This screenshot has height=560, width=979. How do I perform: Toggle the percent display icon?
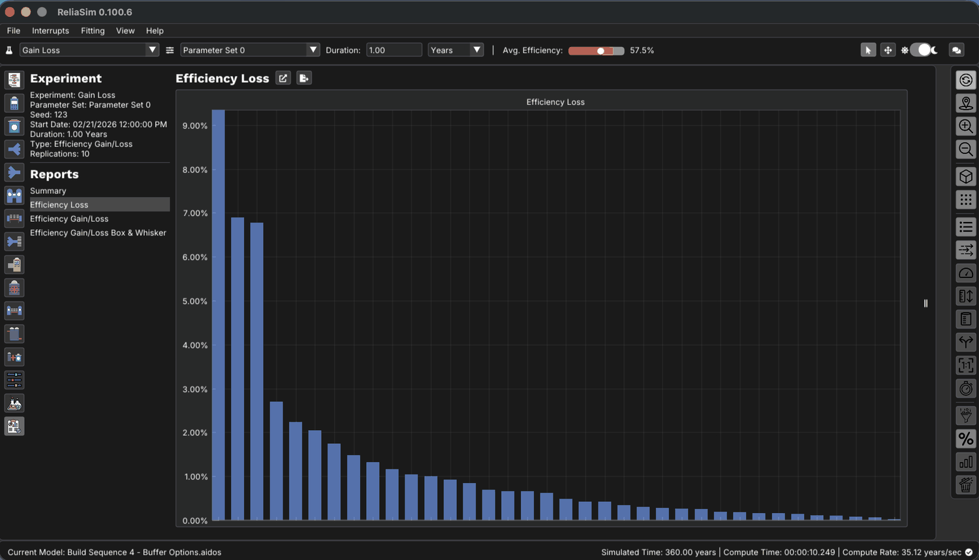point(966,439)
